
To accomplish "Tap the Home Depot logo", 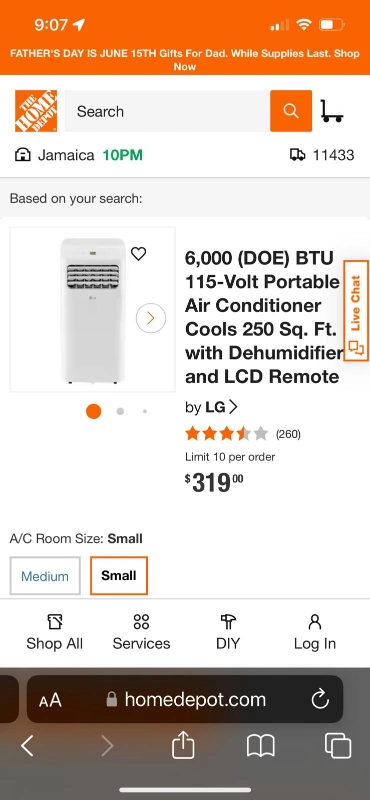I will (x=36, y=111).
